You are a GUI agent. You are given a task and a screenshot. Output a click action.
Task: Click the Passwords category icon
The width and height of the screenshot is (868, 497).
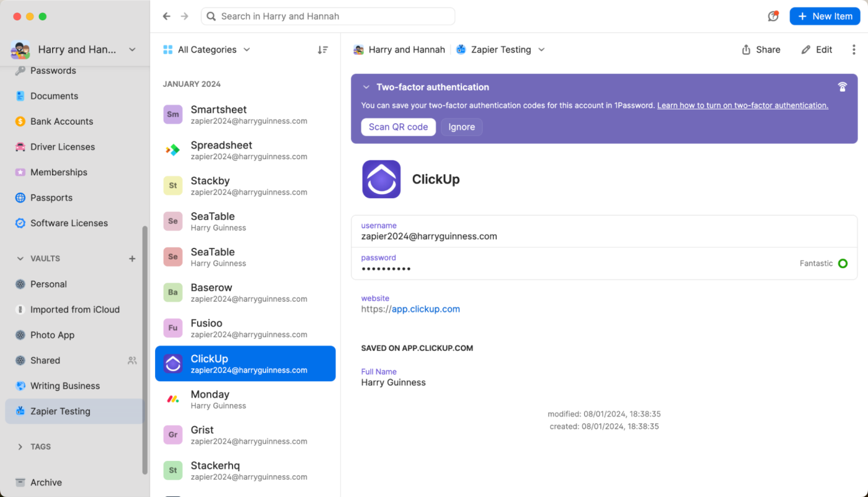(20, 71)
